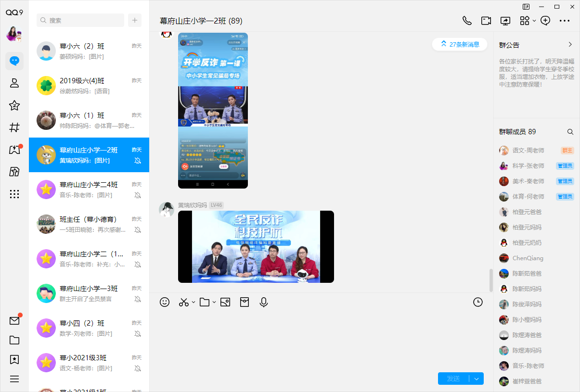This screenshot has width=580, height=392.
Task: Expand the group apps dropdown arrow
Action: pyautogui.click(x=534, y=21)
